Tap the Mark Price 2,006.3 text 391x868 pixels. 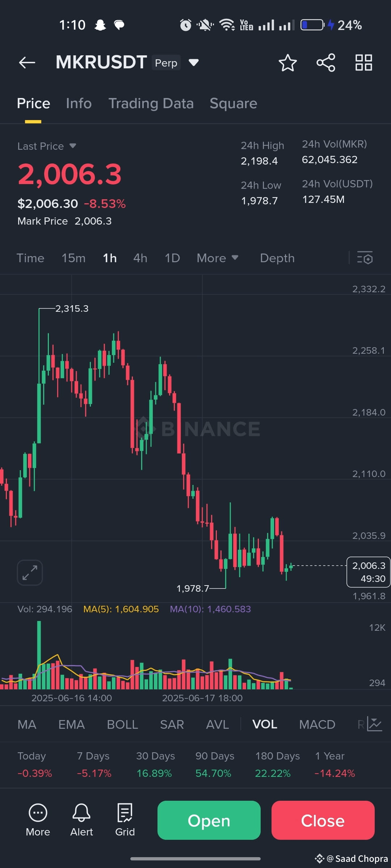pyautogui.click(x=64, y=221)
